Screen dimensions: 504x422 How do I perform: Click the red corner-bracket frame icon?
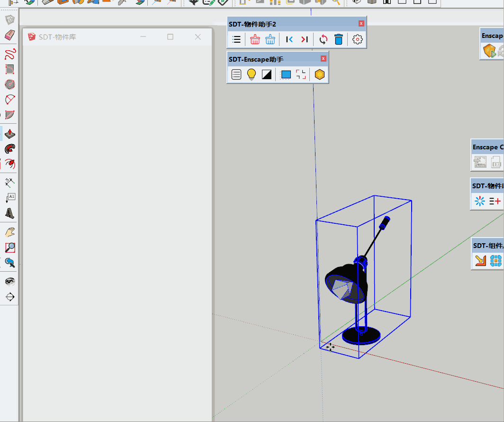pyautogui.click(x=301, y=74)
